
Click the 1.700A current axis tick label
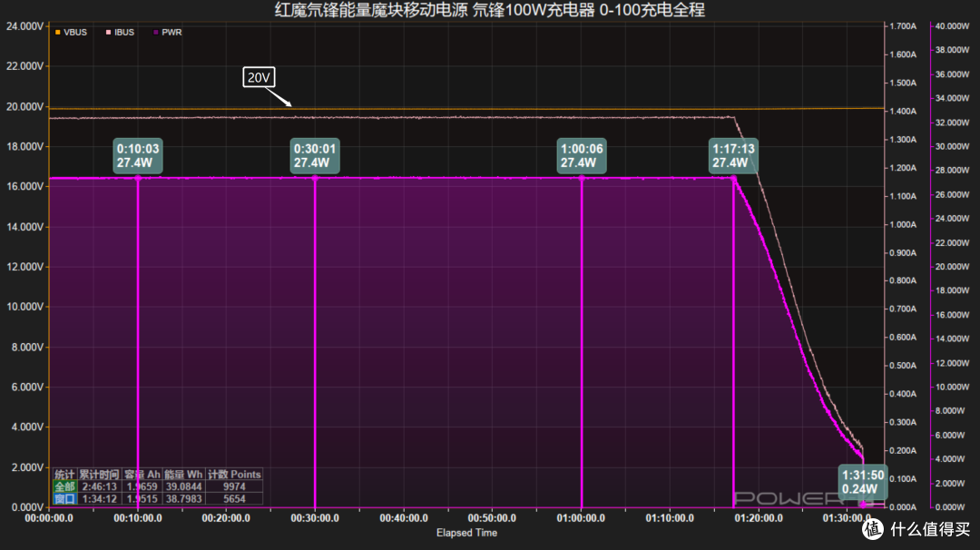(903, 26)
